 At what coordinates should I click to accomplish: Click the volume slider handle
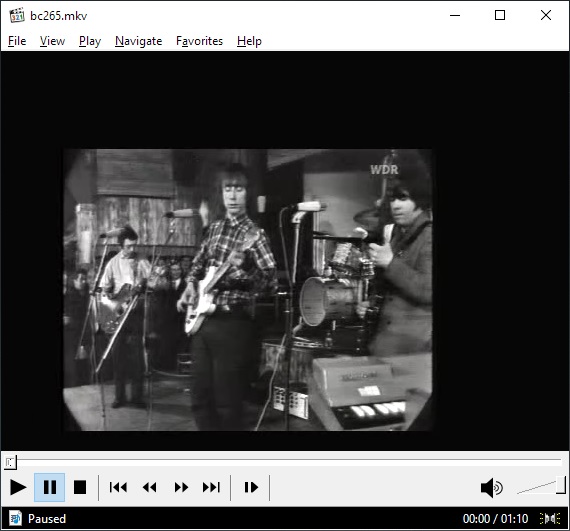tap(561, 486)
